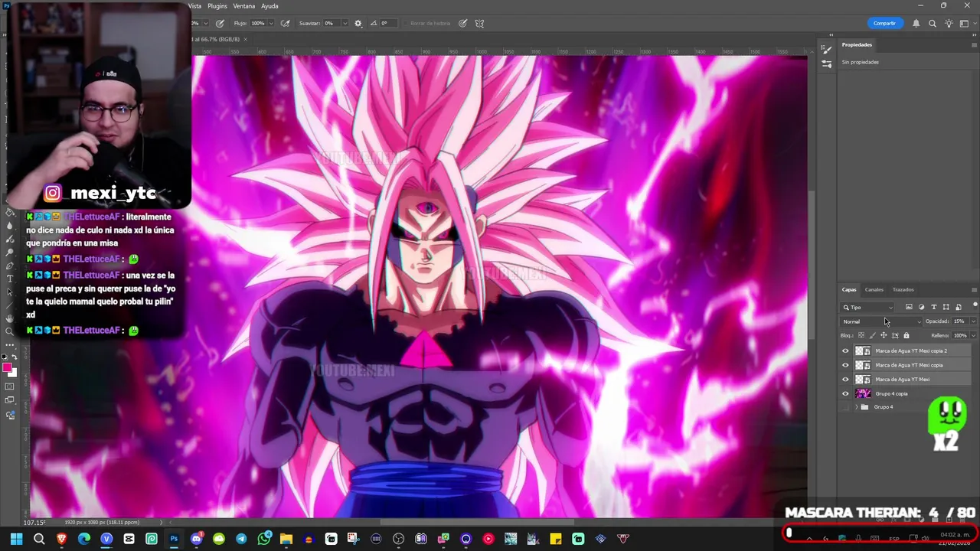980x551 pixels.
Task: Open the adjustments icon in collapsed dock
Action: pos(826,64)
